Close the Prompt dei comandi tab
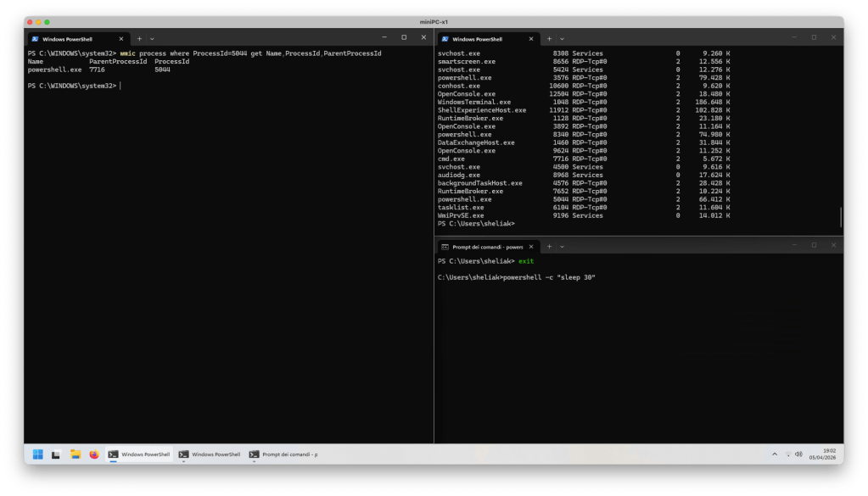The width and height of the screenshot is (868, 496). pyautogui.click(x=533, y=246)
